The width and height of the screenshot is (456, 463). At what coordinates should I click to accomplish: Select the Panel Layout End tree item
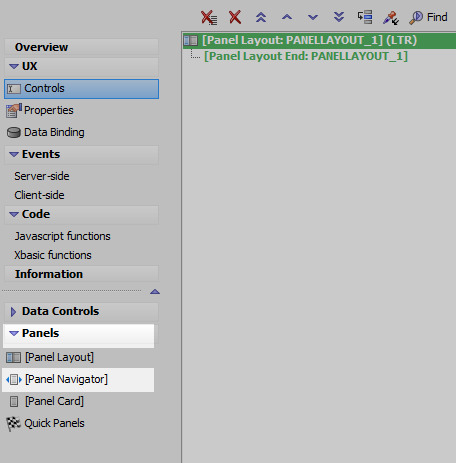point(306,56)
